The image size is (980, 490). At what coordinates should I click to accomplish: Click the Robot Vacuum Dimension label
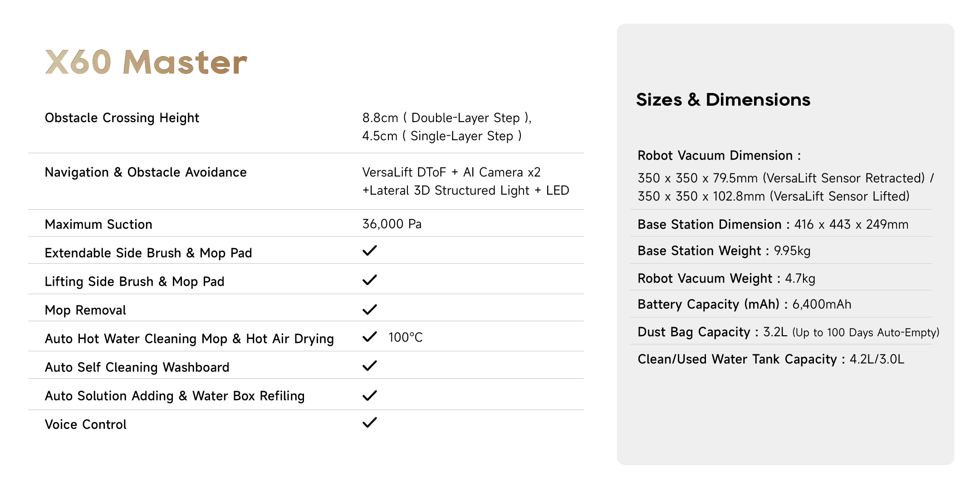pos(719,156)
